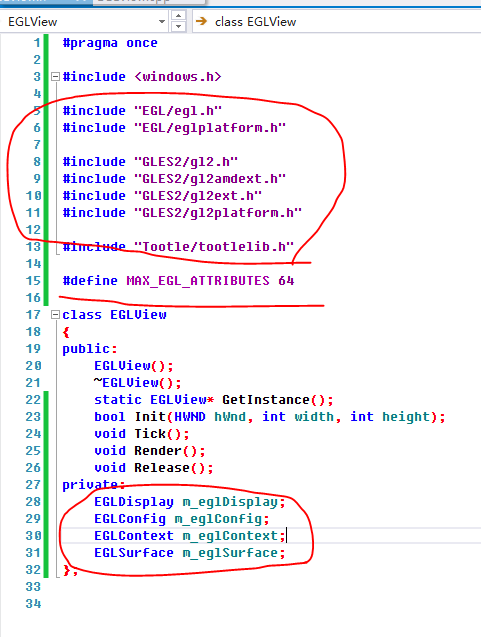
Task: Click on "EGL/egl.h" include string
Action: 178,110
